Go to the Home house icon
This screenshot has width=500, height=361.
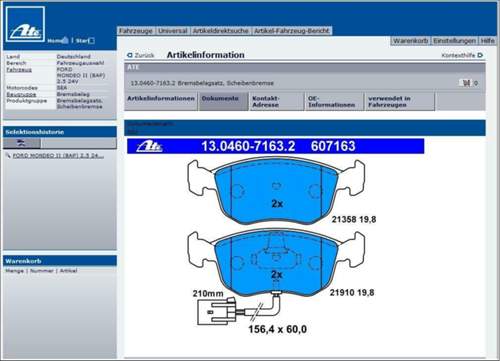65,40
